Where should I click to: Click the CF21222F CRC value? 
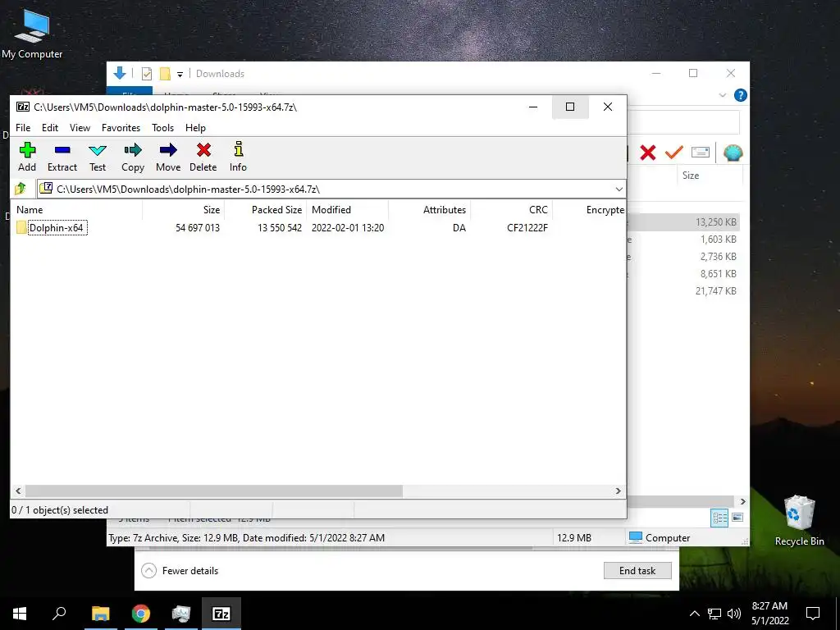[x=527, y=228]
